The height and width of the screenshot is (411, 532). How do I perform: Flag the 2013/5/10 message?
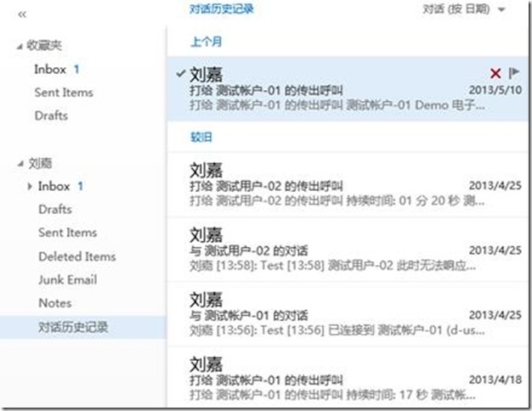click(514, 74)
